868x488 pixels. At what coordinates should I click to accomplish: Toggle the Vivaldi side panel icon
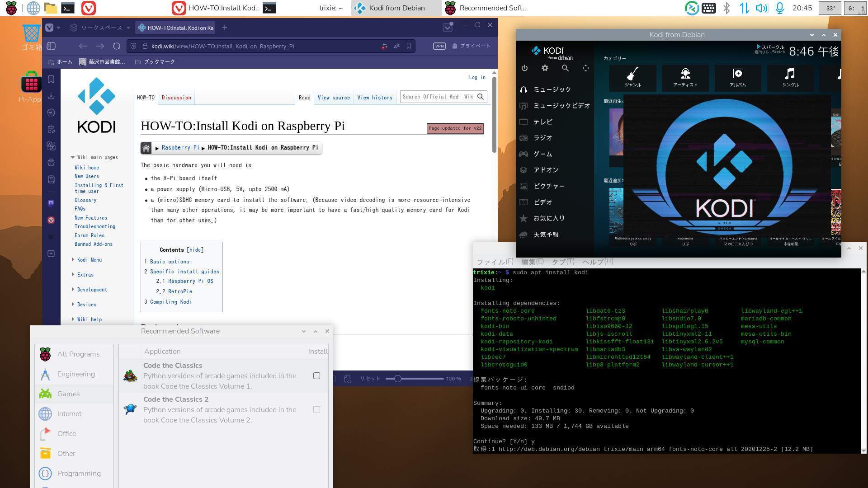pos(51,46)
